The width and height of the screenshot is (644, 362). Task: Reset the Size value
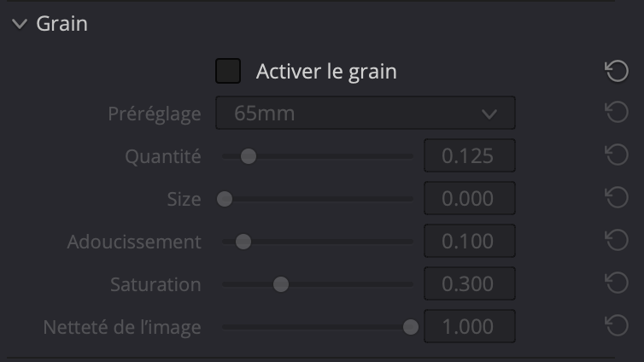pos(616,198)
